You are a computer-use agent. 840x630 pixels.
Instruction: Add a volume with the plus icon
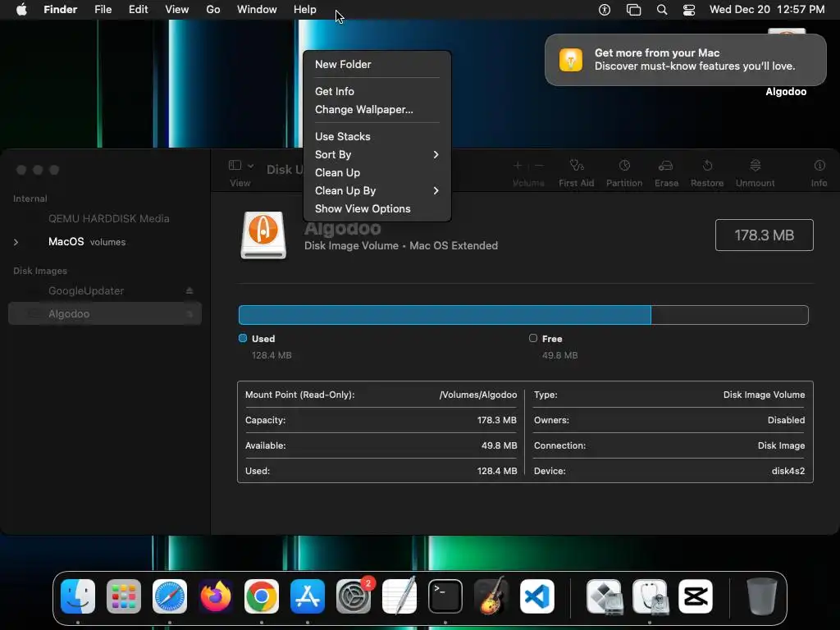pos(518,166)
